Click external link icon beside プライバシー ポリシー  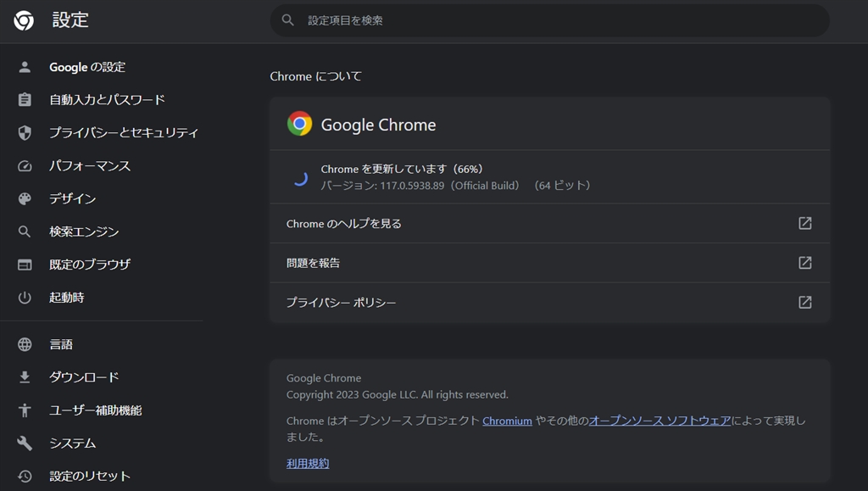click(805, 303)
